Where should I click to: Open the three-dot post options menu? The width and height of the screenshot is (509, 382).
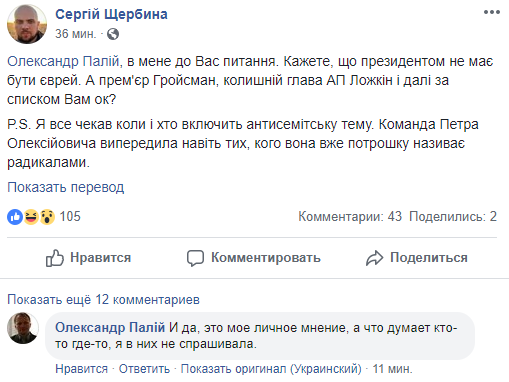click(492, 12)
